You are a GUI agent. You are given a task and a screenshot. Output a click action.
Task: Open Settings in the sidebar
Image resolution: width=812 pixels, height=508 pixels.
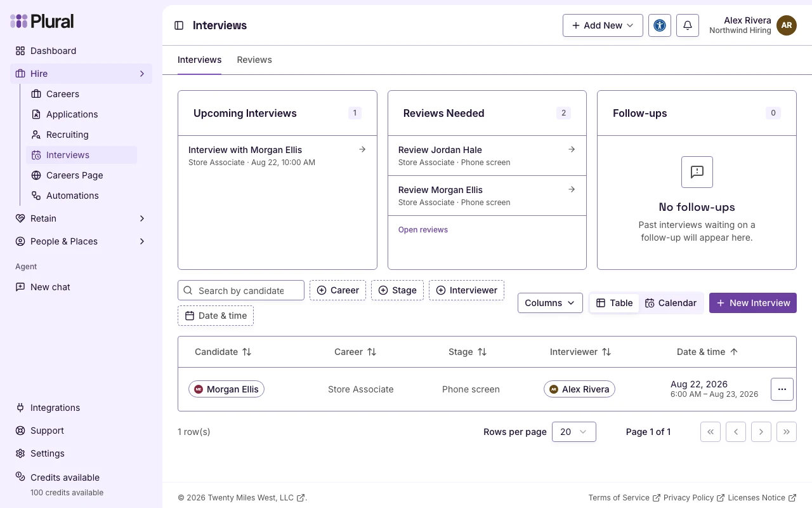(x=81, y=453)
